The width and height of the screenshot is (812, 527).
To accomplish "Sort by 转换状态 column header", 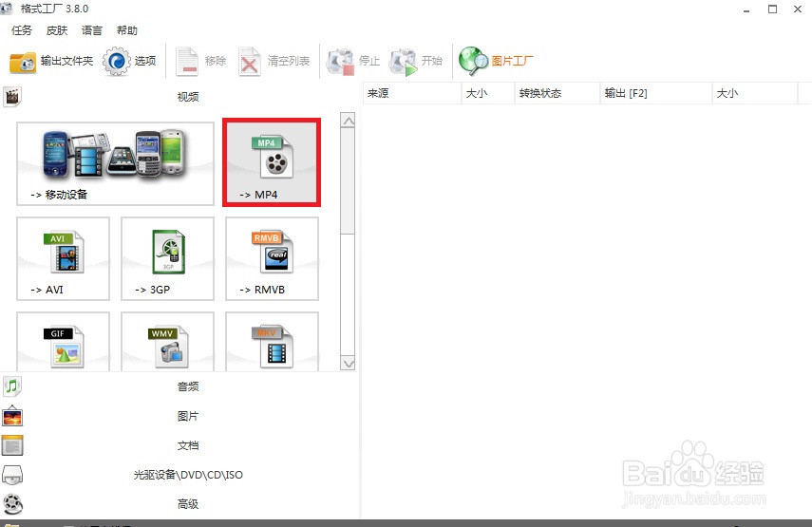I will (557, 93).
